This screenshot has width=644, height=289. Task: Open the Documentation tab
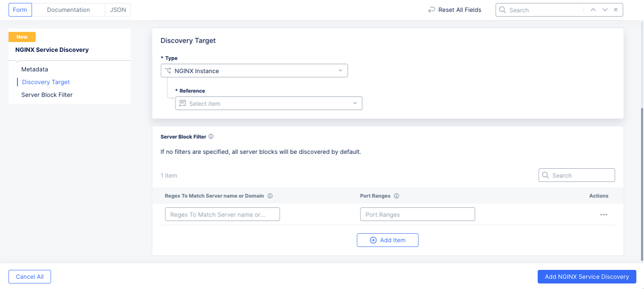click(68, 9)
